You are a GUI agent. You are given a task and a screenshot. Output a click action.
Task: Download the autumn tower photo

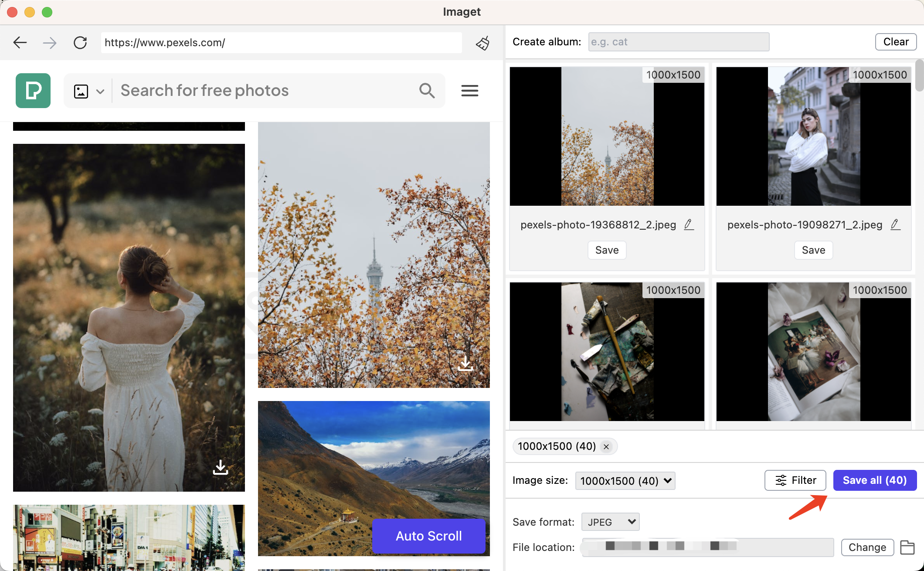point(465,364)
